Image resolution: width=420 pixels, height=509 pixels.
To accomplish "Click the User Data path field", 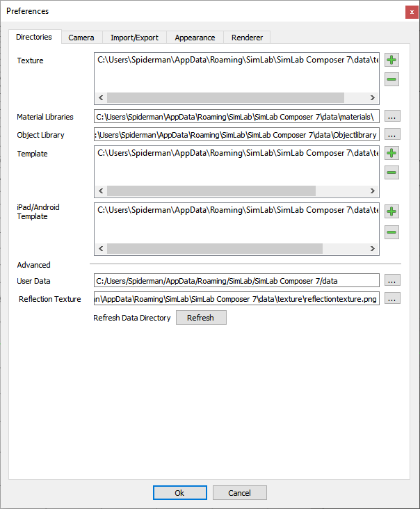I will [x=236, y=281].
